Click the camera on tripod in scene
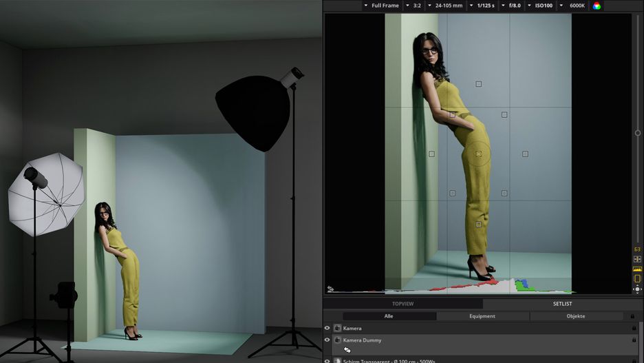644x363 pixels. (x=65, y=295)
